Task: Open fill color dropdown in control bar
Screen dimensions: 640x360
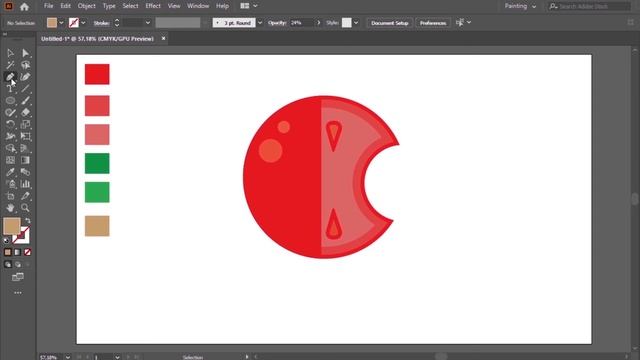Action: click(61, 23)
